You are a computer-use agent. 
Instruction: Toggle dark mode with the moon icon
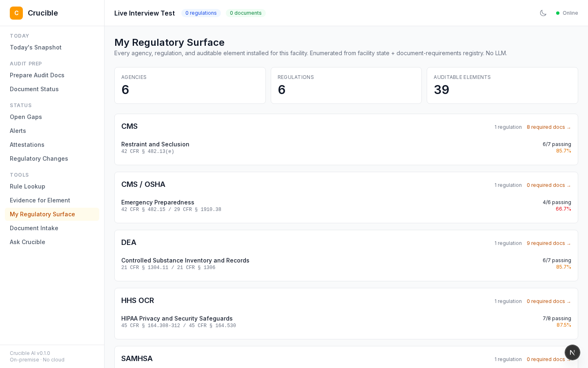[543, 13]
